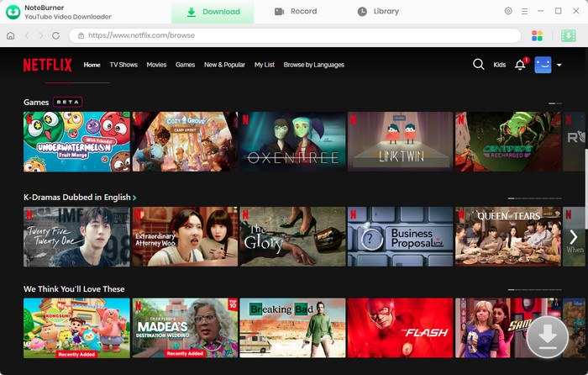Switch to the Library tab
The image size is (588, 375).
378,12
